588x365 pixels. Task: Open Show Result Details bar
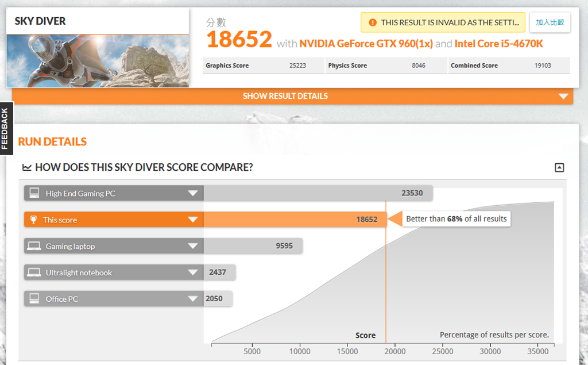pos(292,96)
